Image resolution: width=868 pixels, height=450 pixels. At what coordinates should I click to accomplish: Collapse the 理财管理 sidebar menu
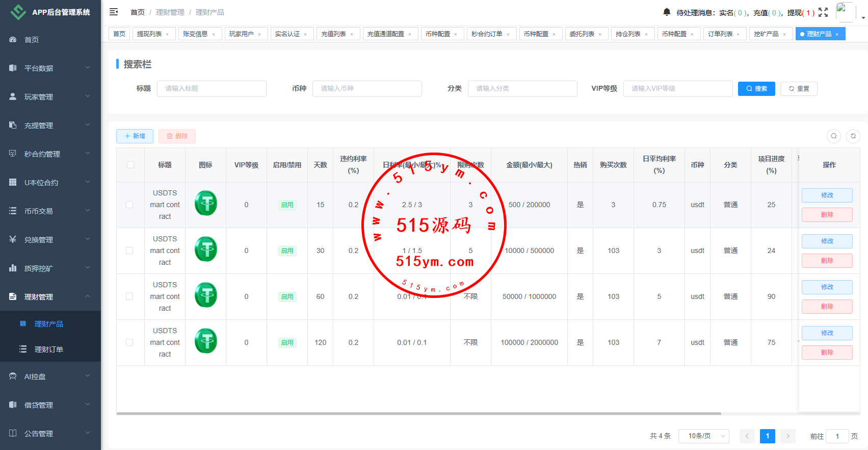50,296
